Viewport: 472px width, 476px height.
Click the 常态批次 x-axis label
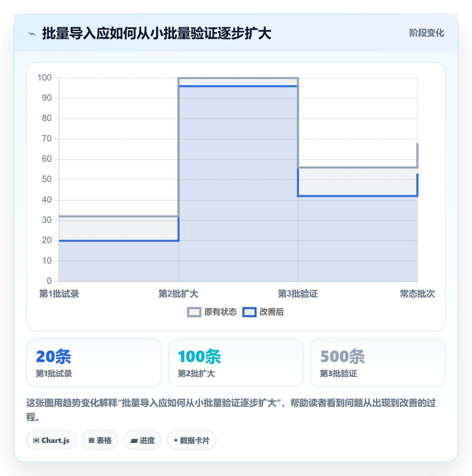pos(417,294)
